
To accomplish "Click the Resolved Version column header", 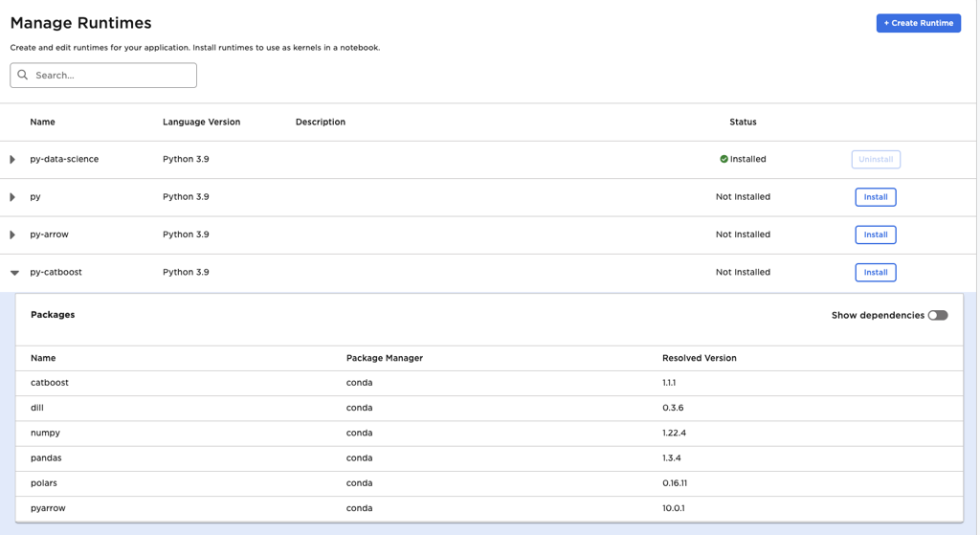I will coord(699,358).
